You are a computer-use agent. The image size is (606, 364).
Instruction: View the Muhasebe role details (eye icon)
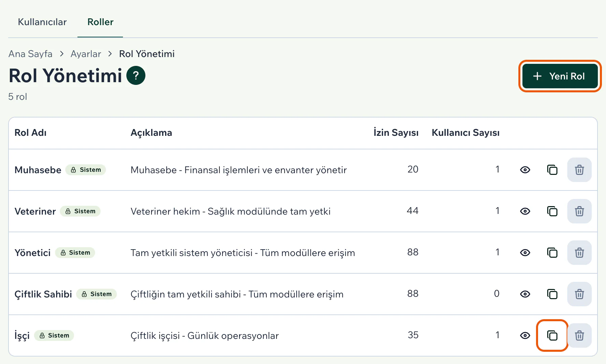point(525,170)
